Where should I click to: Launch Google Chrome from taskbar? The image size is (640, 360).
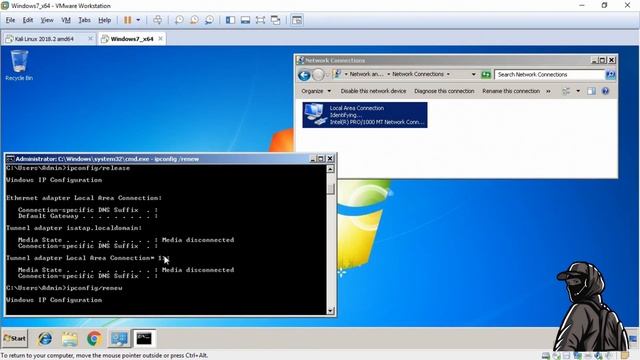click(x=94, y=339)
